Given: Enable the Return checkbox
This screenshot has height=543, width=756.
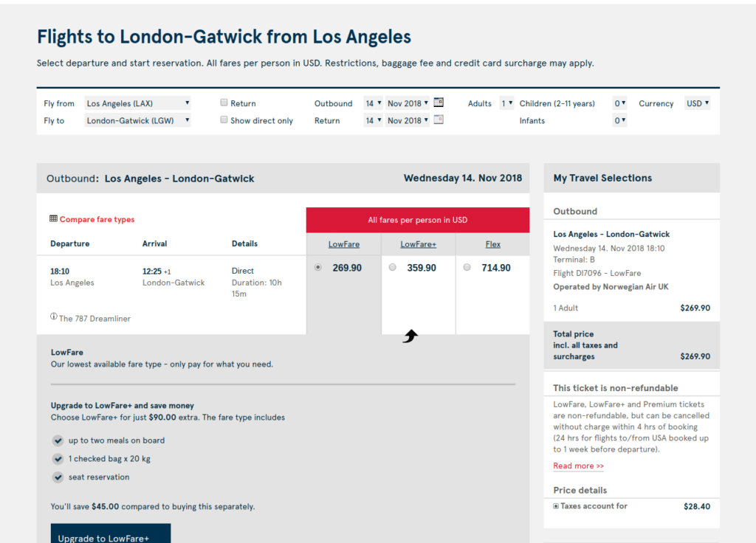Looking at the screenshot, I should tap(224, 102).
